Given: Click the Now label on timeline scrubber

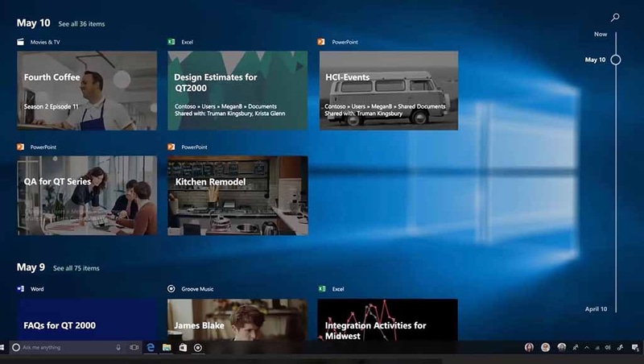Looking at the screenshot, I should tap(600, 34).
